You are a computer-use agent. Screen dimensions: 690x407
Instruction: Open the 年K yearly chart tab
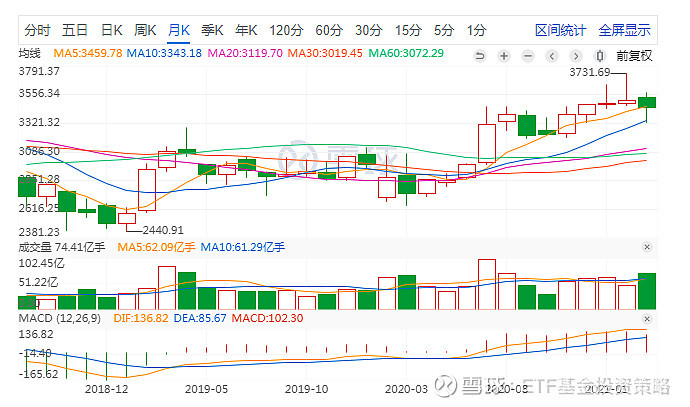point(246,29)
